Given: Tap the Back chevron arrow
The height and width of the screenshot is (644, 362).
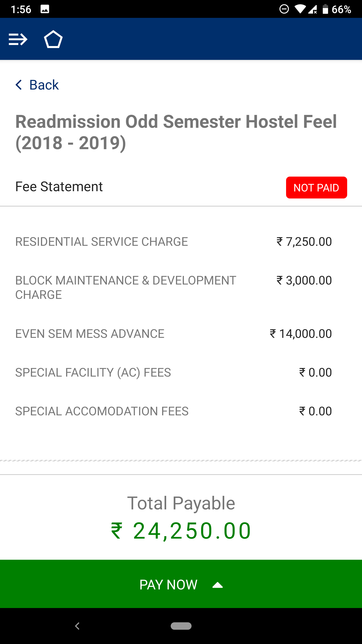Looking at the screenshot, I should (19, 85).
